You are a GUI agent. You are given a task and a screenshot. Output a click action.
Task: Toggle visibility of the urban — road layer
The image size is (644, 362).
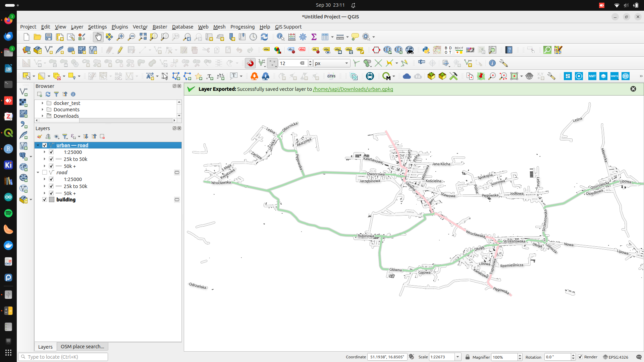pos(44,145)
